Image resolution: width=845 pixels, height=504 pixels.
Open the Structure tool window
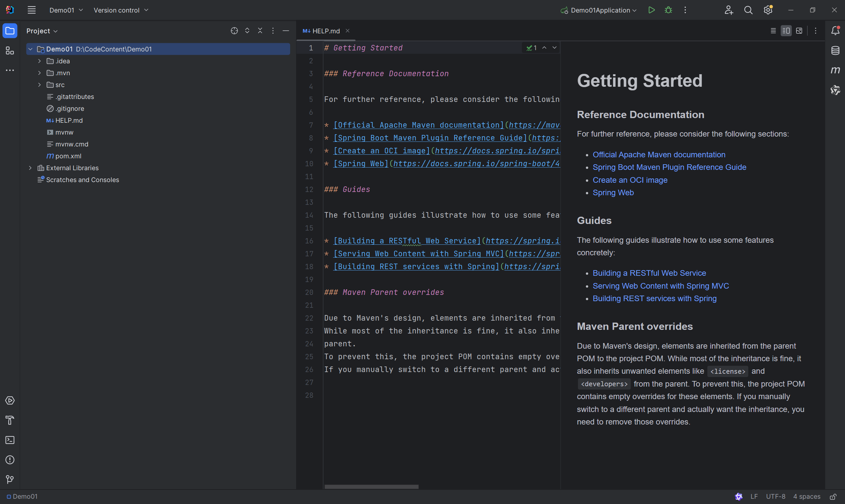(x=10, y=51)
